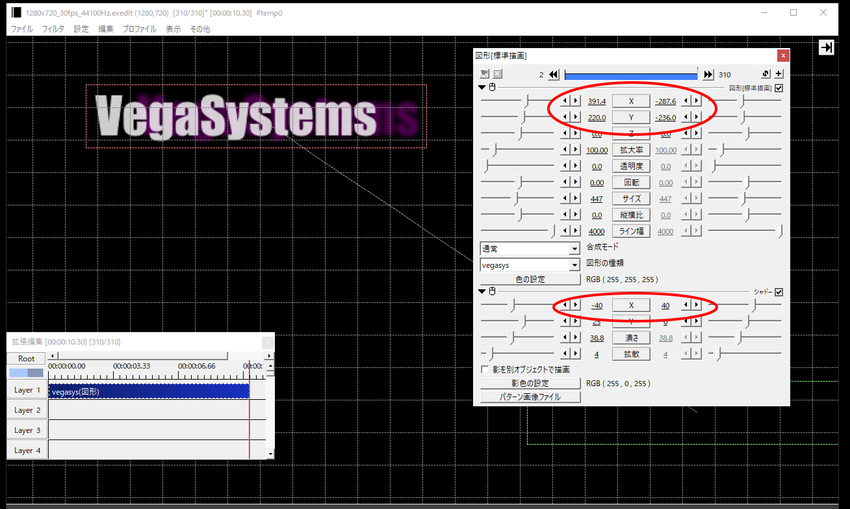Increase left X value 391.4 with arrow

point(576,101)
